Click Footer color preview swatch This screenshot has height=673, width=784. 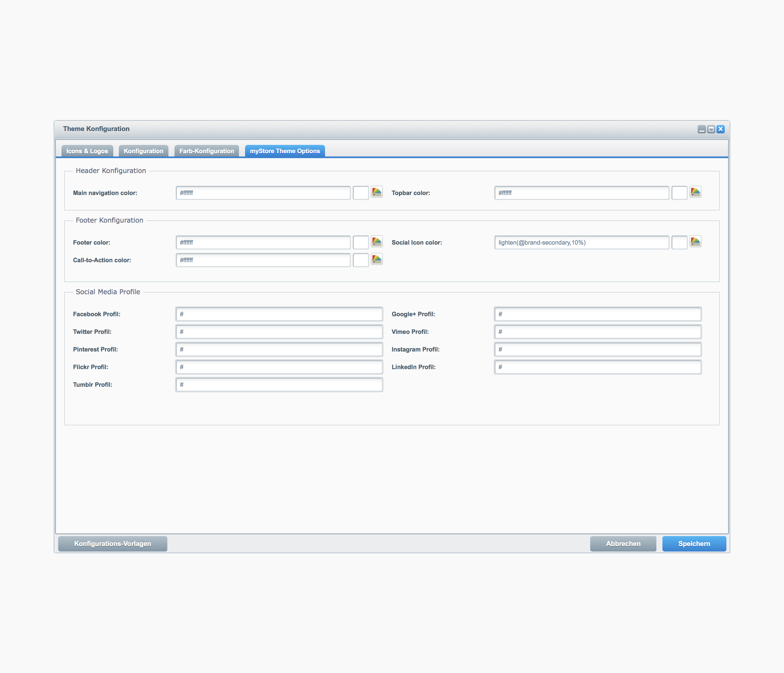tap(361, 242)
